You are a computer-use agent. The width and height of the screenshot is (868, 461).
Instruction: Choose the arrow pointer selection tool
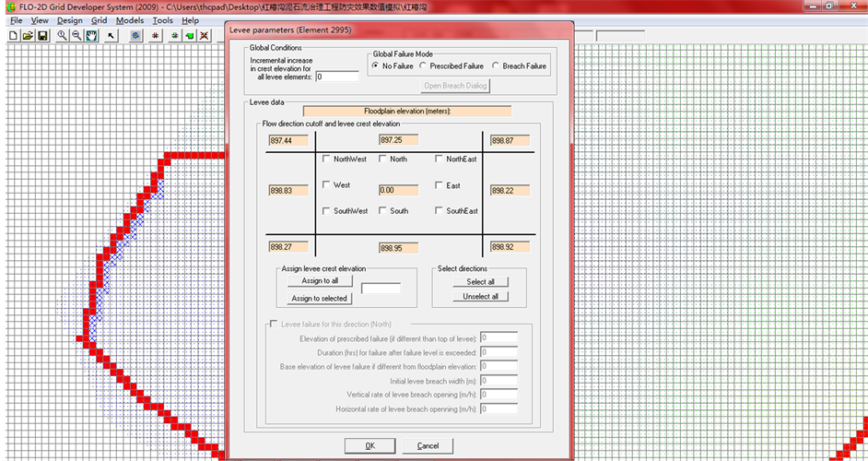(x=111, y=36)
